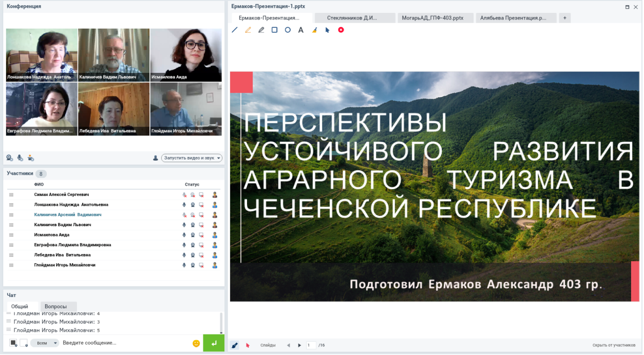Select the rectangle shape tool
This screenshot has height=355, width=644.
point(274,30)
